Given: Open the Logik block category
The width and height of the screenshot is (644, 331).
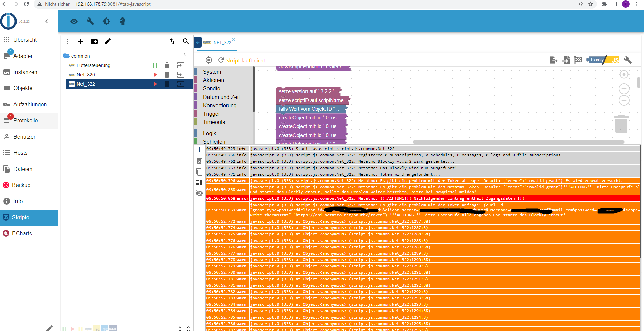Looking at the screenshot, I should pos(210,133).
